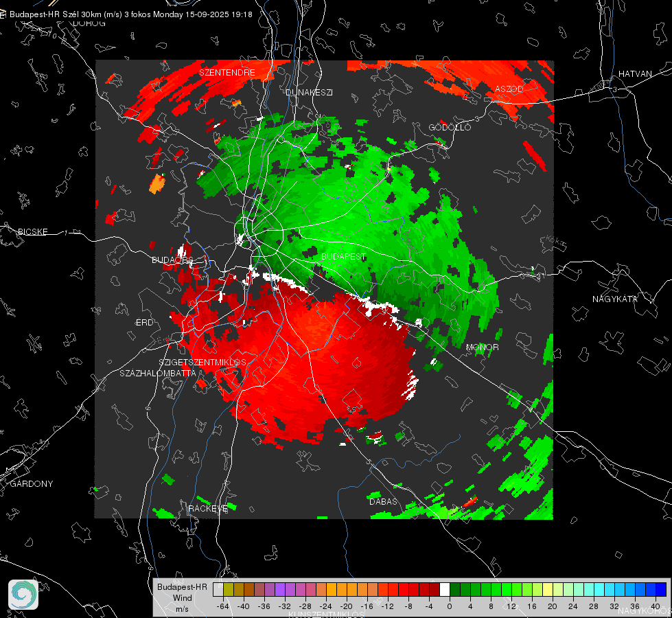Viewport: 672px width, 618px height.
Task: Click the radar title 'Budapest-HR Szél 30km (m/s)'
Action: (x=66, y=14)
